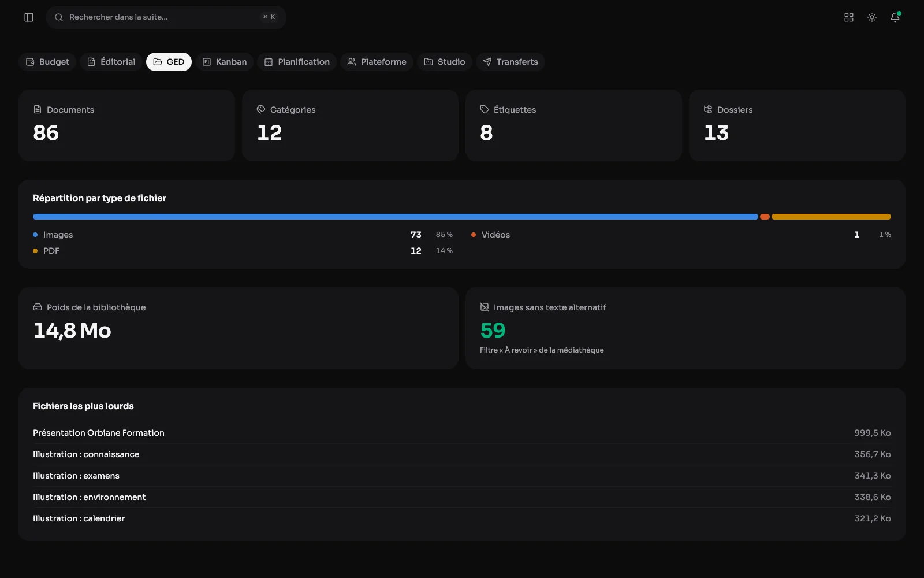The height and width of the screenshot is (578, 924).
Task: Open 'Présentation Orbiane Formation' file row
Action: click(462, 433)
